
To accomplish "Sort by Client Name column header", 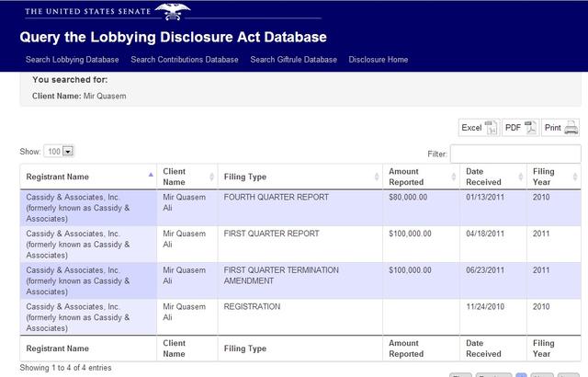I will [187, 177].
